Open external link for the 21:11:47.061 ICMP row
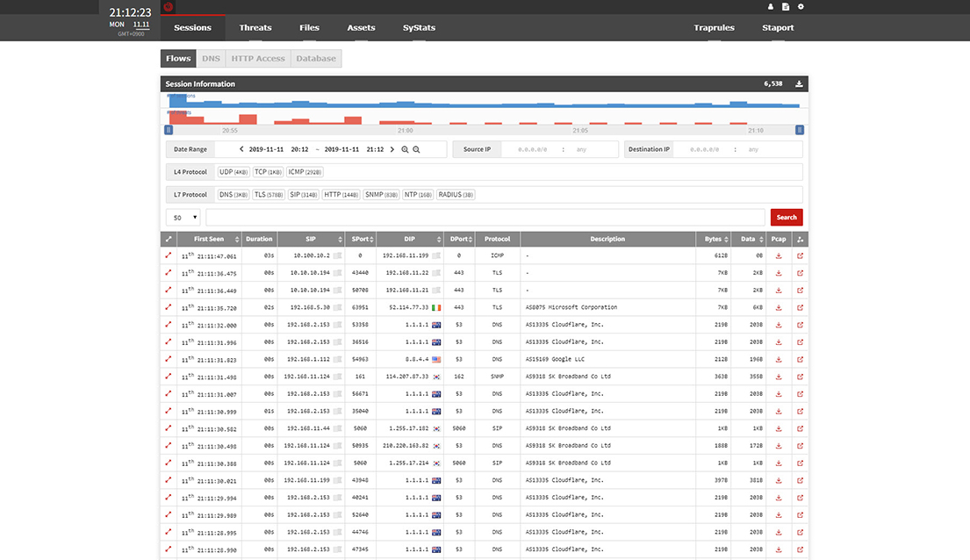Viewport: 970px width, 560px height. (x=800, y=255)
